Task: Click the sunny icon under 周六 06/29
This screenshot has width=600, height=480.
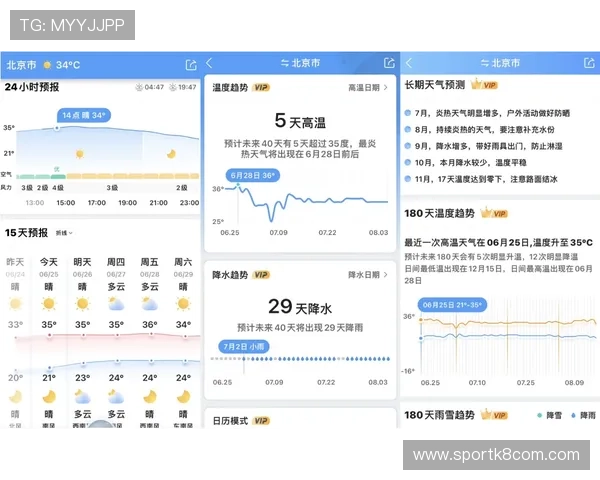Action: click(x=183, y=304)
